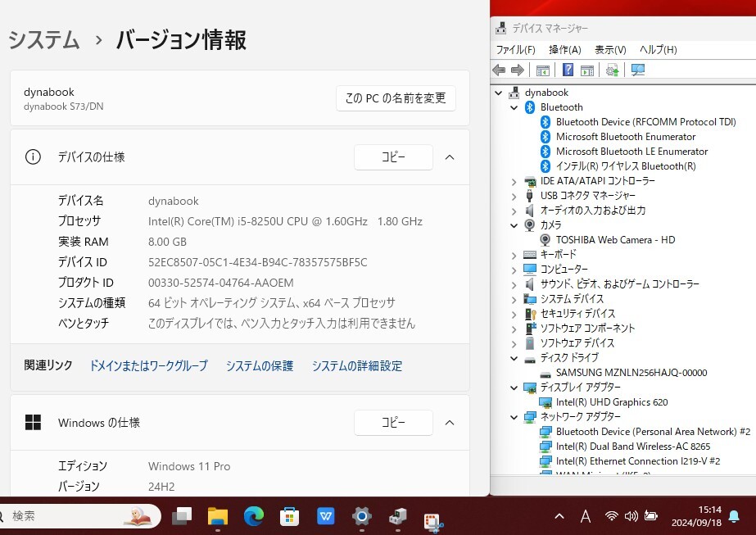
Task: Click the Task View taskbar icon
Action: pos(183,517)
